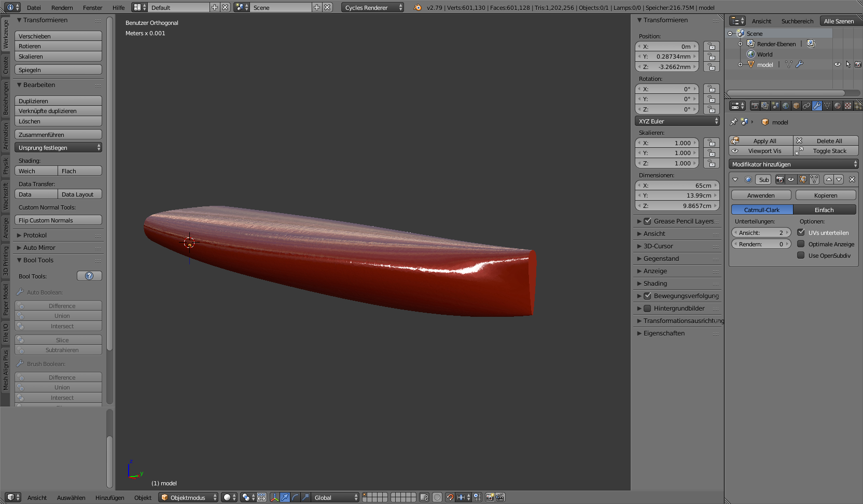Open the Rendern menu
The width and height of the screenshot is (863, 504).
click(x=62, y=8)
